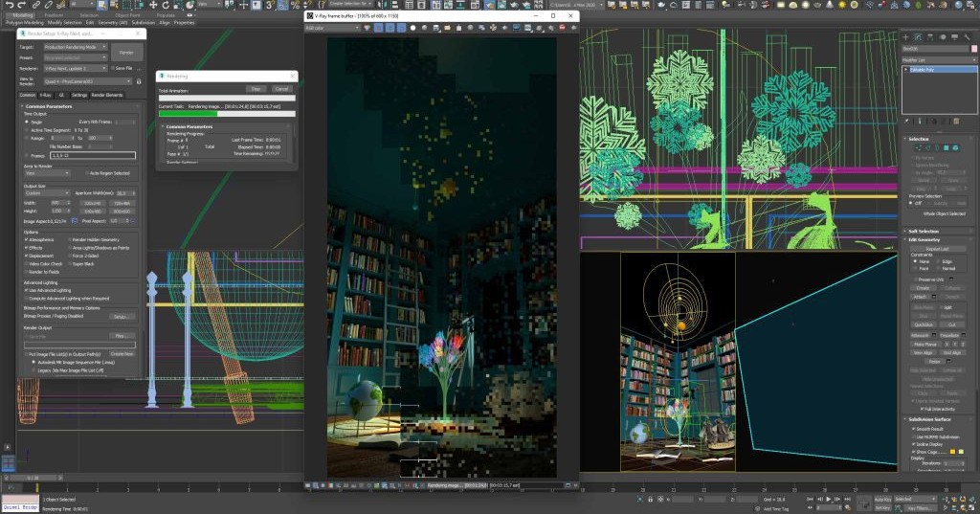Go to next frame in playback controls
This screenshot has width=980, height=514.
pyautogui.click(x=838, y=499)
